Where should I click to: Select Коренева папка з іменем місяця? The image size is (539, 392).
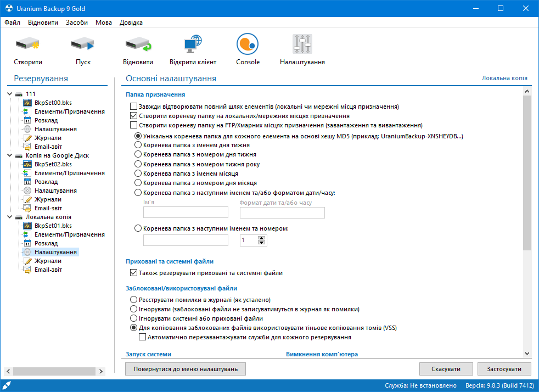point(138,173)
